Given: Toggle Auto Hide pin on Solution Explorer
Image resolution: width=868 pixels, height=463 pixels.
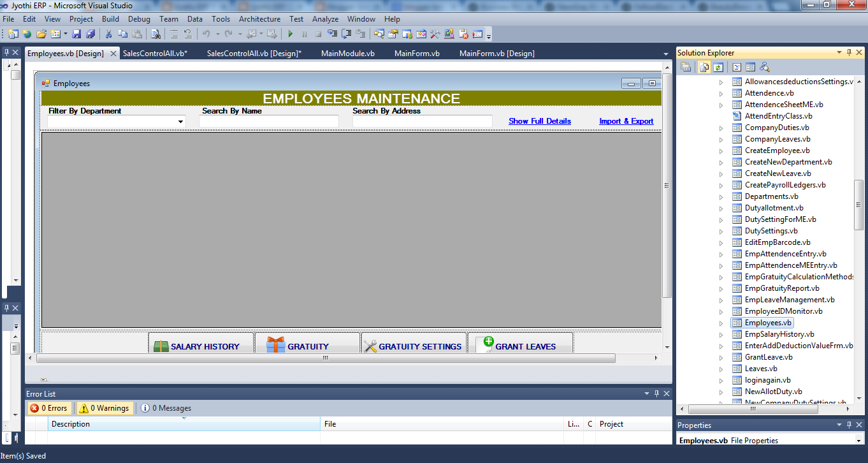Looking at the screenshot, I should pos(849,52).
